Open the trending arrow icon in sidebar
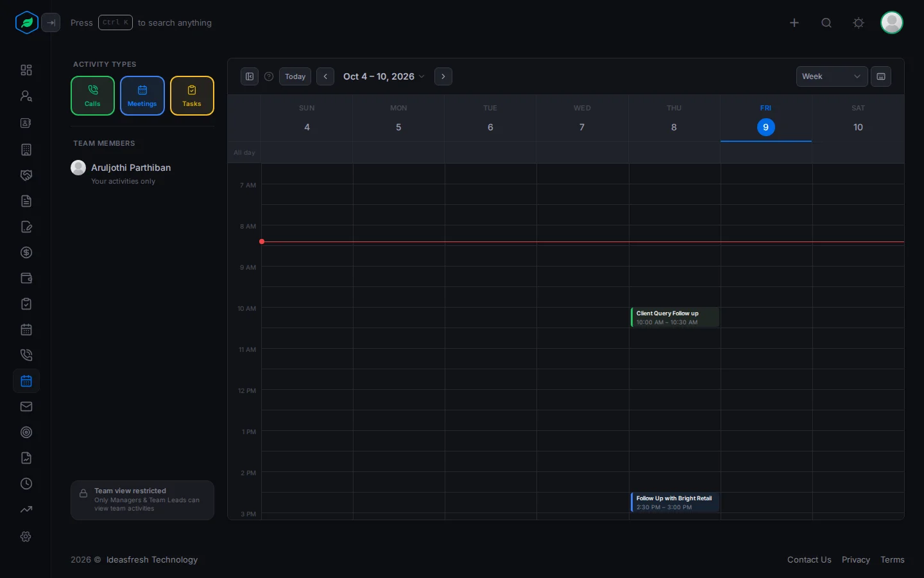Viewport: 924px width, 578px height. point(26,509)
